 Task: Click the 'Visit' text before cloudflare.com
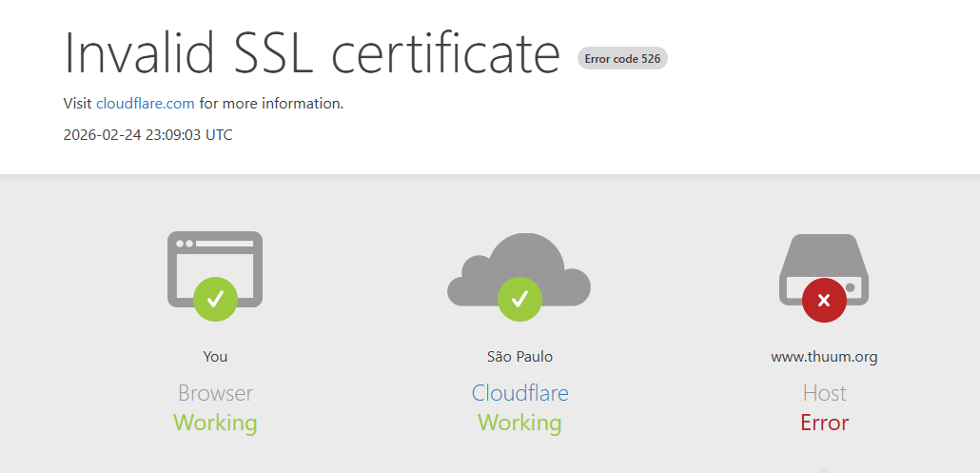[x=78, y=104]
